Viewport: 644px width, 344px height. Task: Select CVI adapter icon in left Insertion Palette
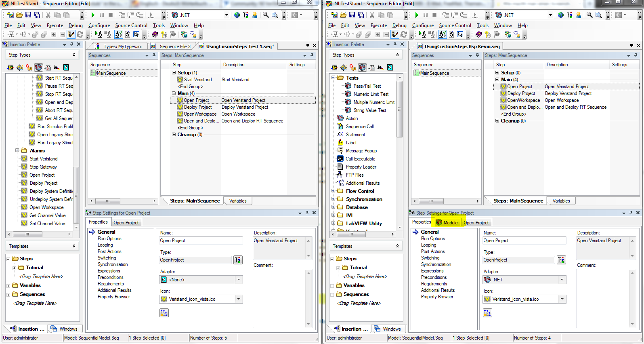(x=20, y=68)
